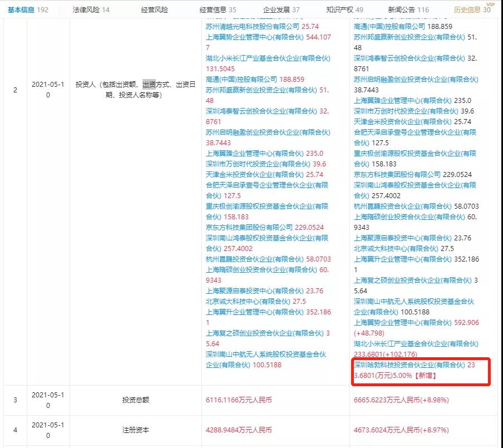503x448 pixels.
Task: Open 重庆极创渝源股权投资基金 link beside black 158.183
Action: coord(415,159)
